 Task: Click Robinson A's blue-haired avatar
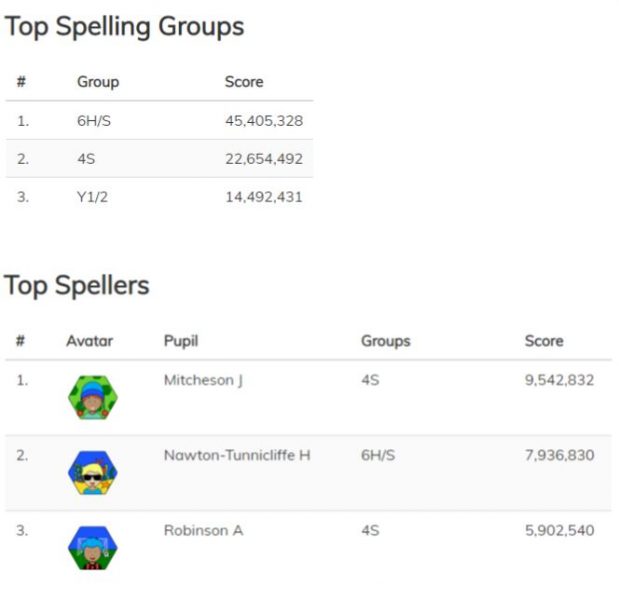click(x=93, y=548)
